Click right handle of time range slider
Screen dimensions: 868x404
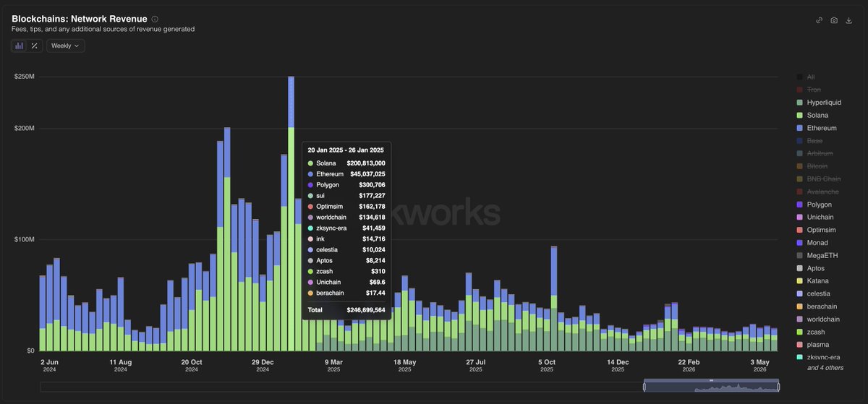pyautogui.click(x=778, y=387)
